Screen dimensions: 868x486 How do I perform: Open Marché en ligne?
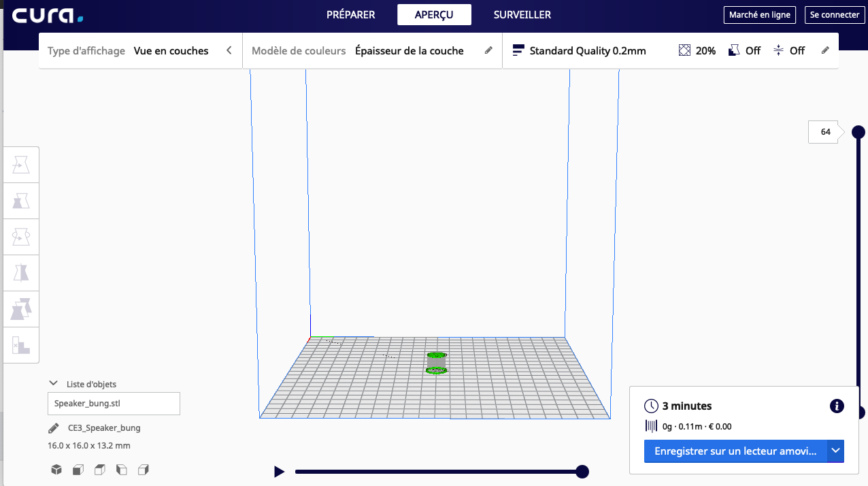(x=759, y=15)
